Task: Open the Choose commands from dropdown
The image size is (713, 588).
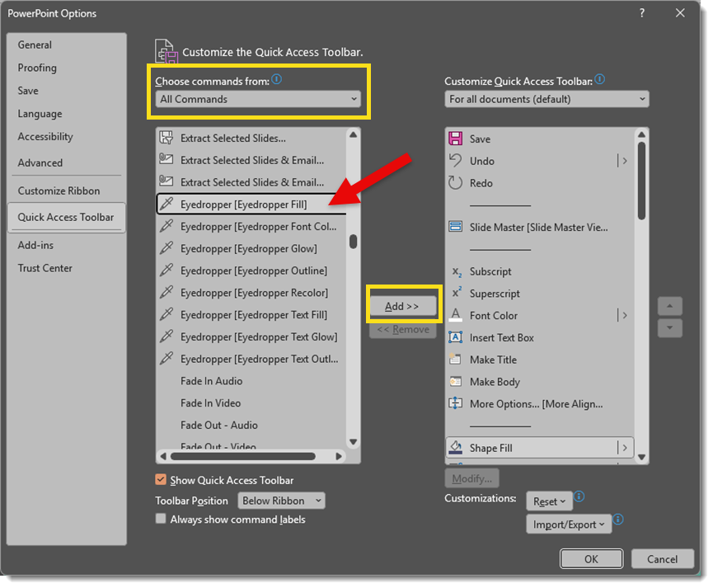Action: pos(258,99)
